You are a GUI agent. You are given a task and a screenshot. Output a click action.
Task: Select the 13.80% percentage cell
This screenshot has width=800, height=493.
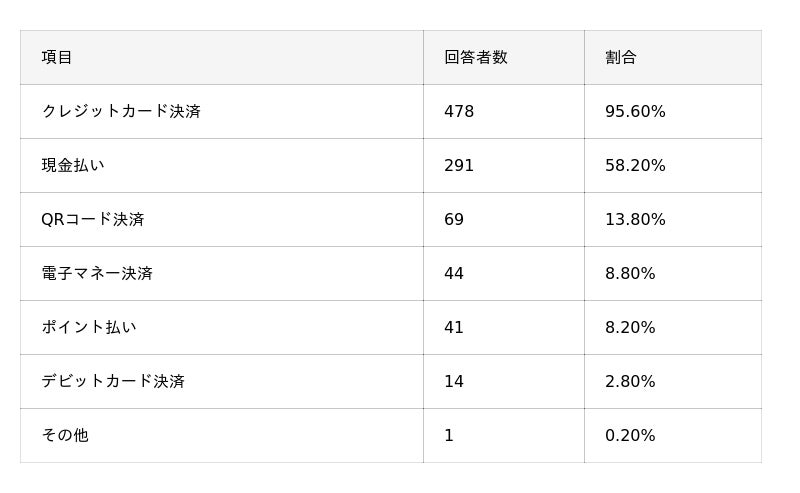(635, 219)
